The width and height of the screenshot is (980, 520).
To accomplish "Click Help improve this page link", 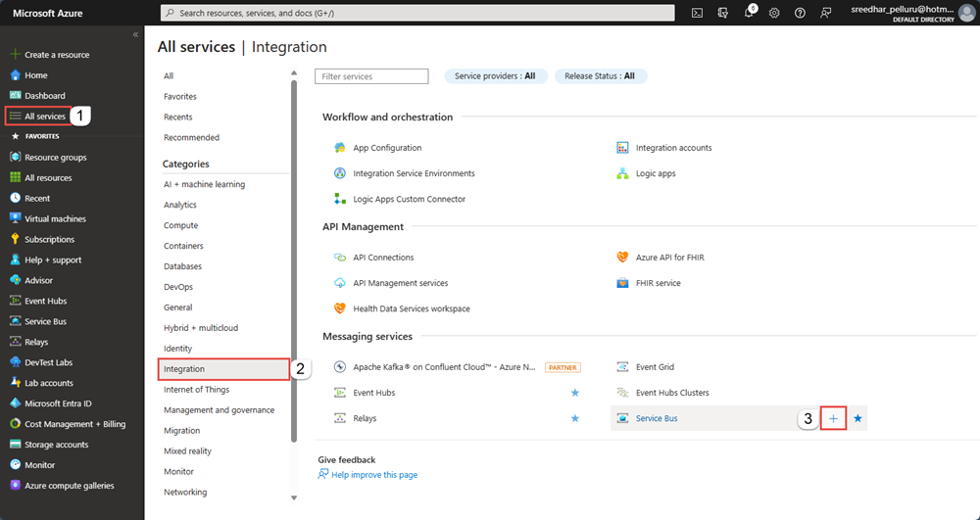I will [374, 474].
